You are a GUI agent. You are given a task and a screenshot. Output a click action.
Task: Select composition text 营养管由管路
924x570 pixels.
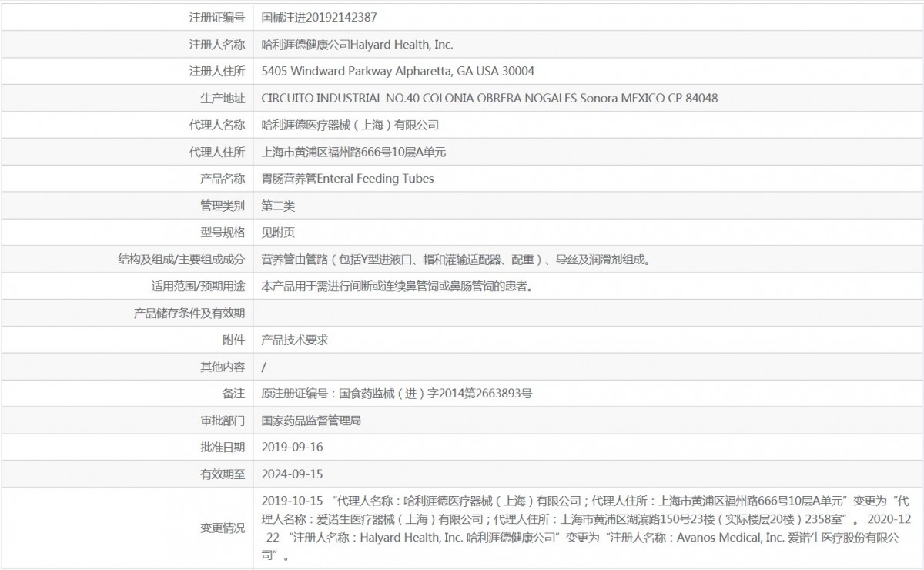[x=295, y=260]
